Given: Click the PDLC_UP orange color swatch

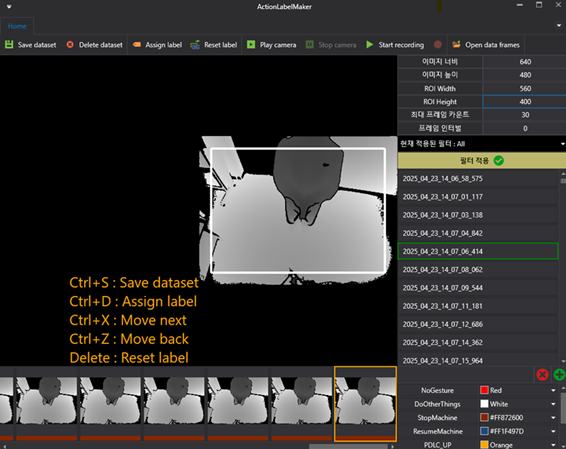Looking at the screenshot, I should click(x=484, y=445).
